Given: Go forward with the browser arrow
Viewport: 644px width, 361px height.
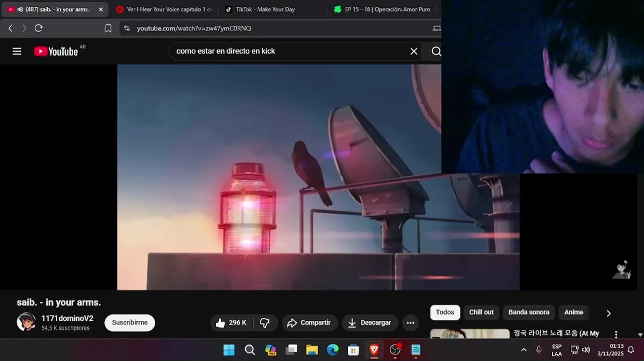Looking at the screenshot, I should coord(24,28).
